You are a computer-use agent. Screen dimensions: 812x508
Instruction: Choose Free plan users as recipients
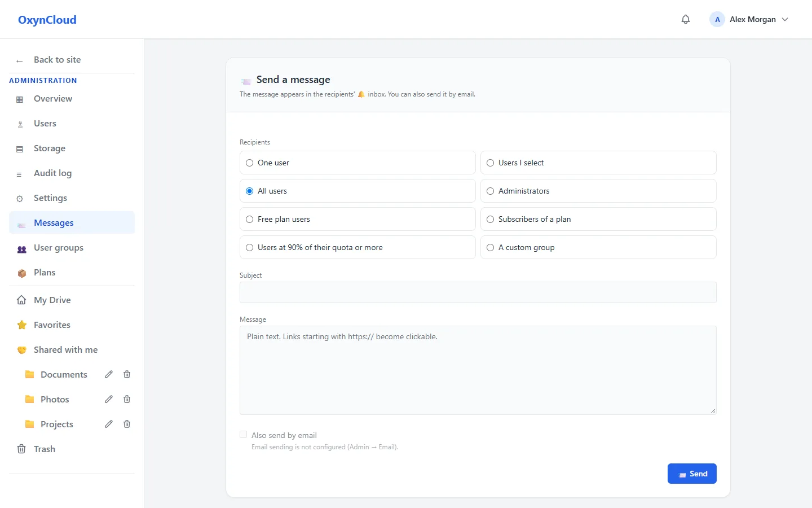(358, 219)
